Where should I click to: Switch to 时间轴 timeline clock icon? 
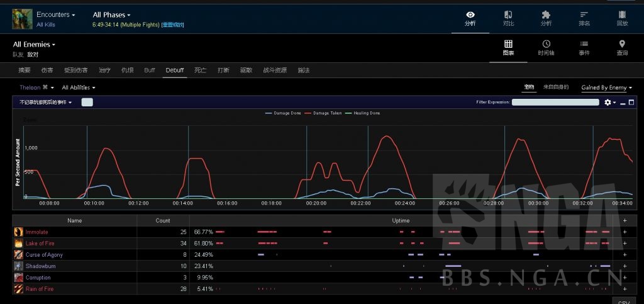pos(546,47)
